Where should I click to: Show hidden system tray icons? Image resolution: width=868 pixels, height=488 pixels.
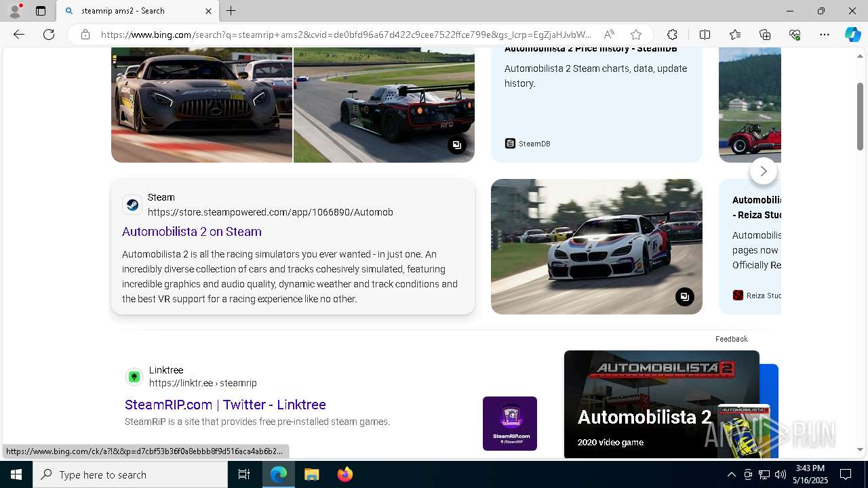pyautogui.click(x=731, y=474)
